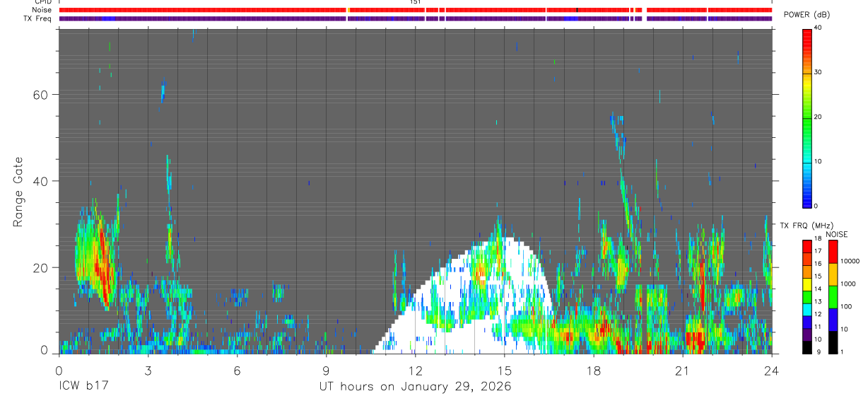Click the 'UT hours on January 29, 2026' axis title
Screen dimensions: 868x401
[414, 387]
